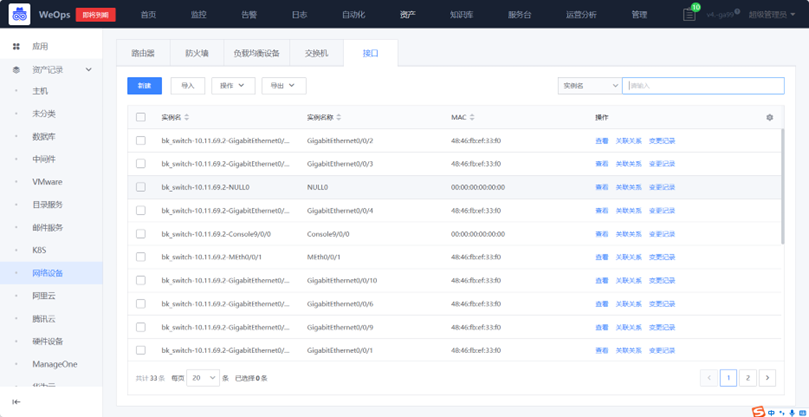Click the 应用 grid icon in sidebar
809x417 pixels.
point(16,46)
